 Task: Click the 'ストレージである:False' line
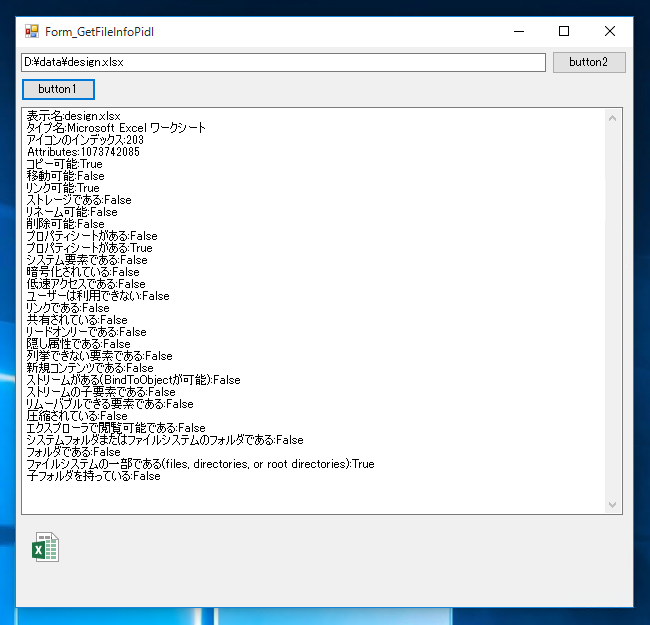(79, 200)
